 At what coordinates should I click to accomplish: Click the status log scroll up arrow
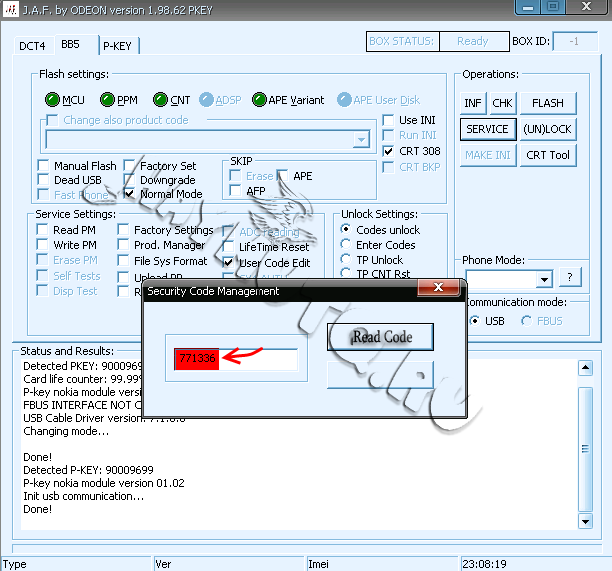coord(585,368)
